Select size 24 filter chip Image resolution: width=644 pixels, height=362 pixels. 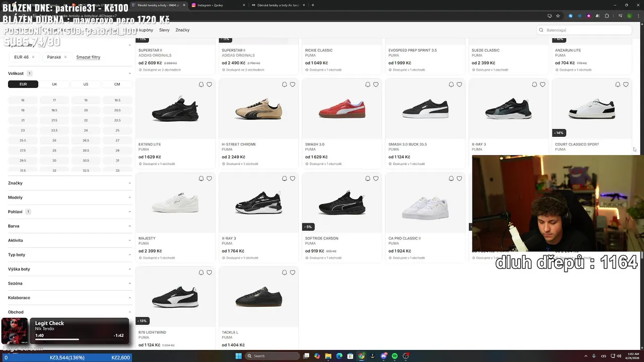coord(86,130)
